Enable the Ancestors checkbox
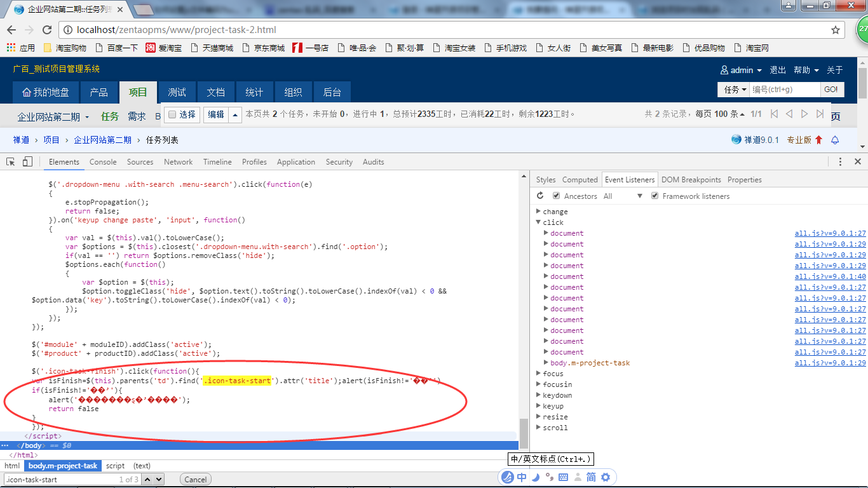 [x=557, y=196]
